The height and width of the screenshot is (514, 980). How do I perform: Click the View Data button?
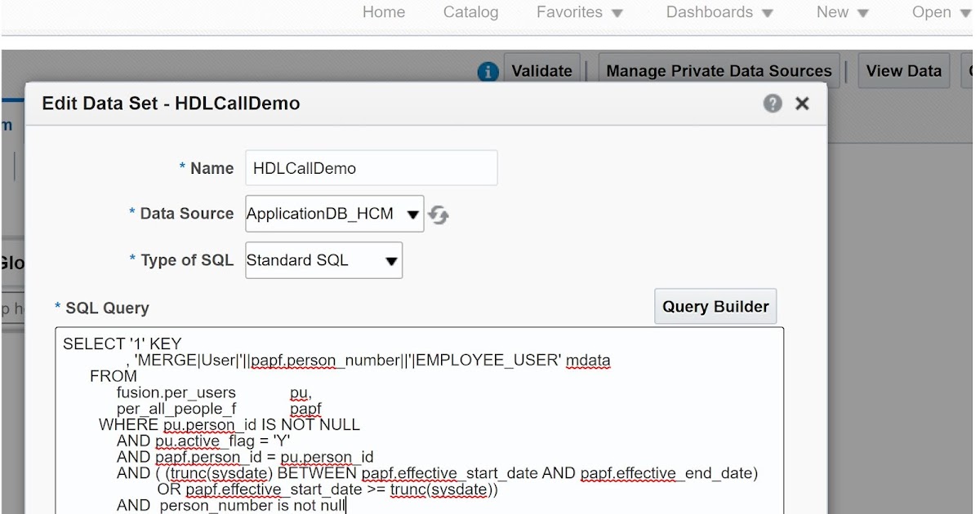tap(902, 71)
